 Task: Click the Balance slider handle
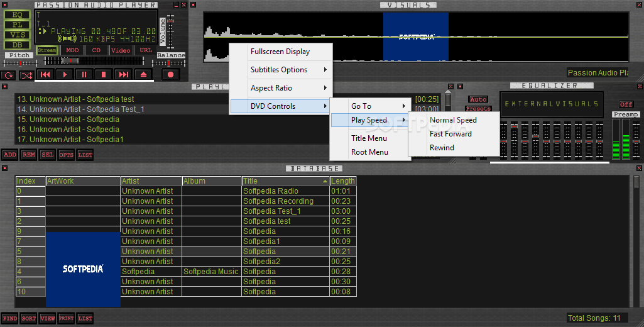pos(168,63)
